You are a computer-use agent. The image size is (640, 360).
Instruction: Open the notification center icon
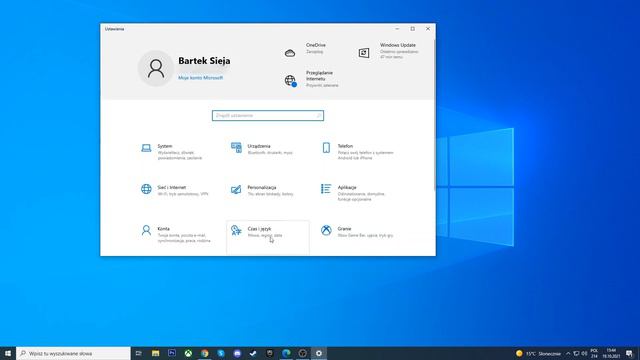pyautogui.click(x=630, y=353)
